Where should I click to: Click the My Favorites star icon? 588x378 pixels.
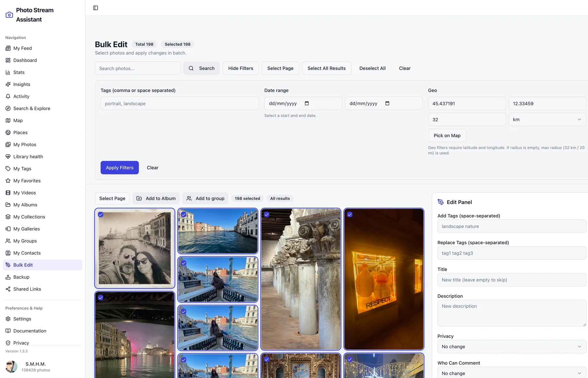click(8, 181)
